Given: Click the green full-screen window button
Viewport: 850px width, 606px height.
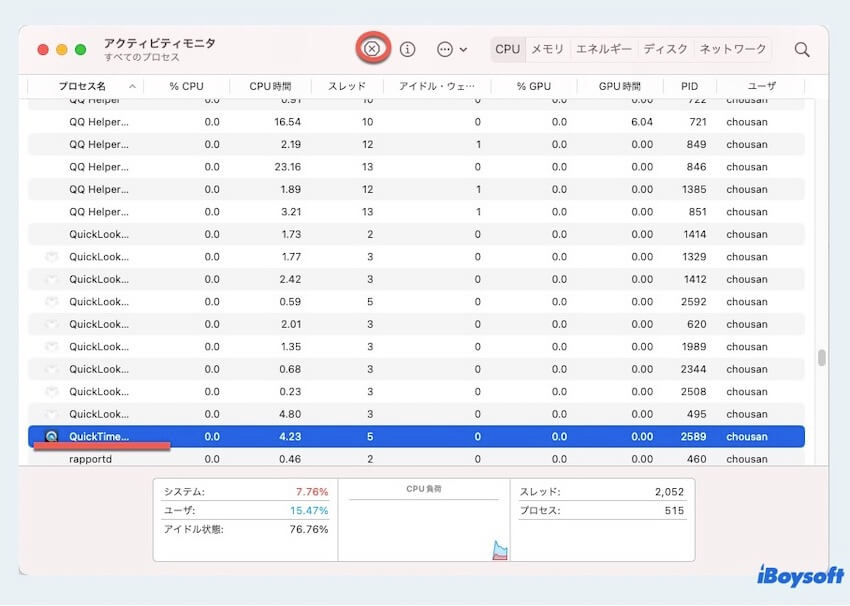Looking at the screenshot, I should (x=80, y=49).
